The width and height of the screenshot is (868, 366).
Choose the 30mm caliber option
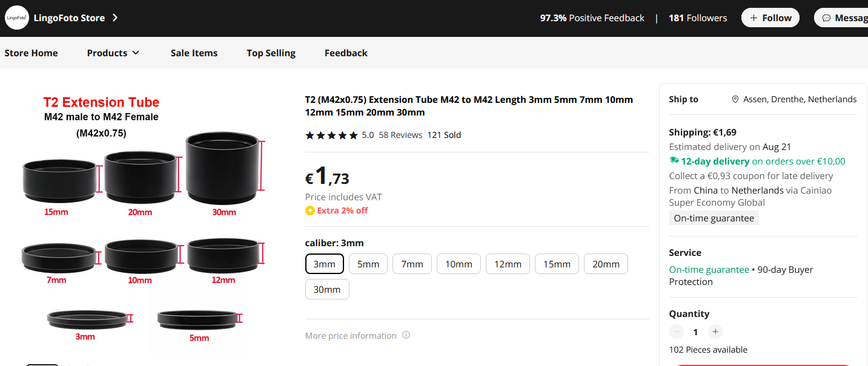click(x=327, y=289)
